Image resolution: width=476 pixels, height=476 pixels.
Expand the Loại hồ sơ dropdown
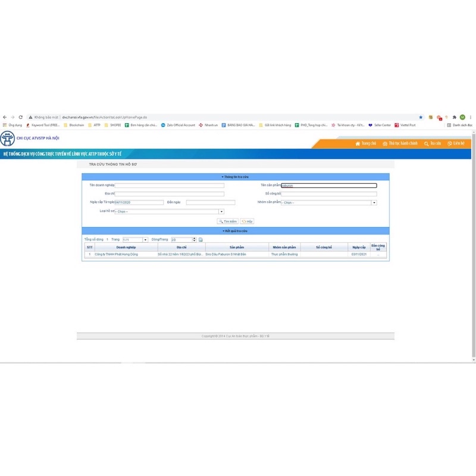(x=221, y=211)
